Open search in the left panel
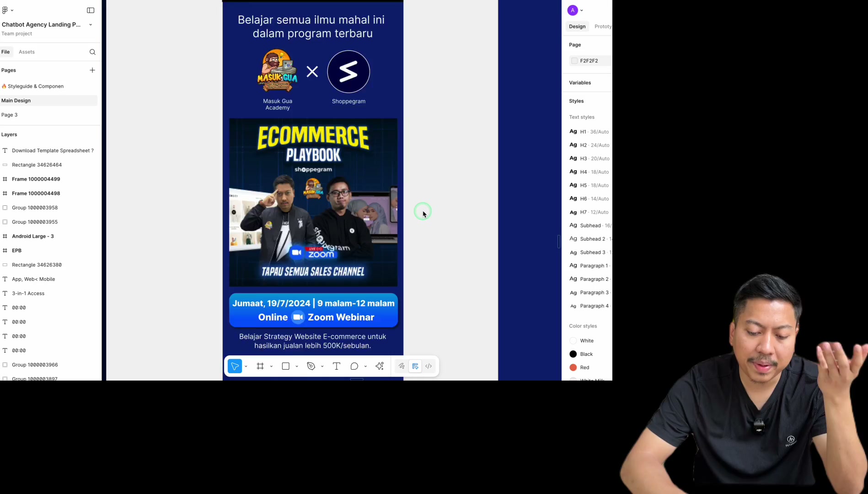The width and height of the screenshot is (868, 494). click(92, 52)
